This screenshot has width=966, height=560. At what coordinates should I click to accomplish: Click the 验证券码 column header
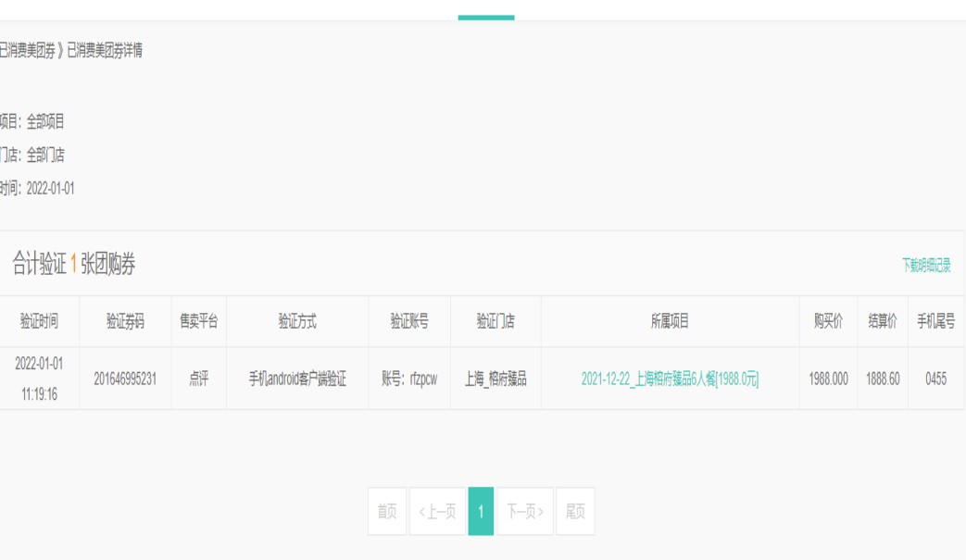click(x=125, y=321)
